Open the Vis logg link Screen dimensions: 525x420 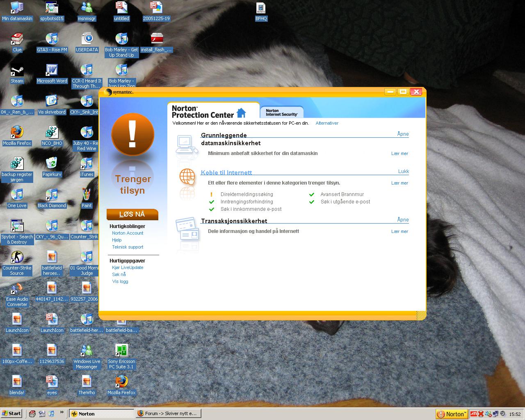120,281
